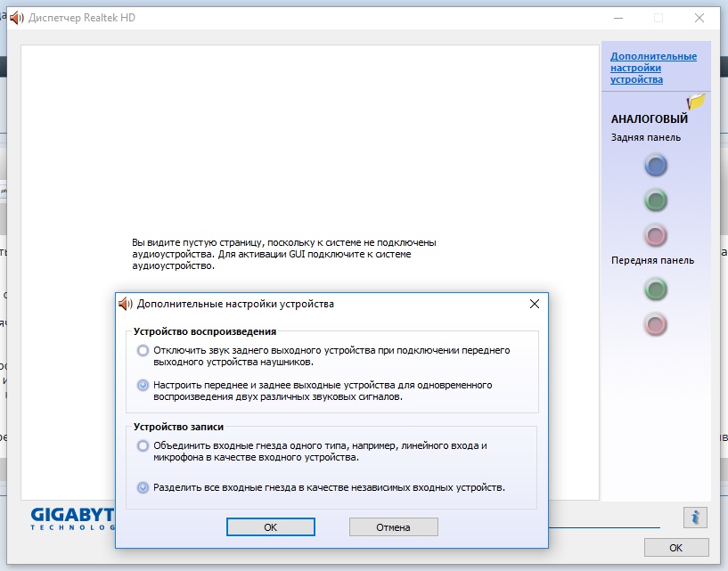Select the green rear panel jack
Image resolution: width=728 pixels, height=571 pixels.
point(656,200)
